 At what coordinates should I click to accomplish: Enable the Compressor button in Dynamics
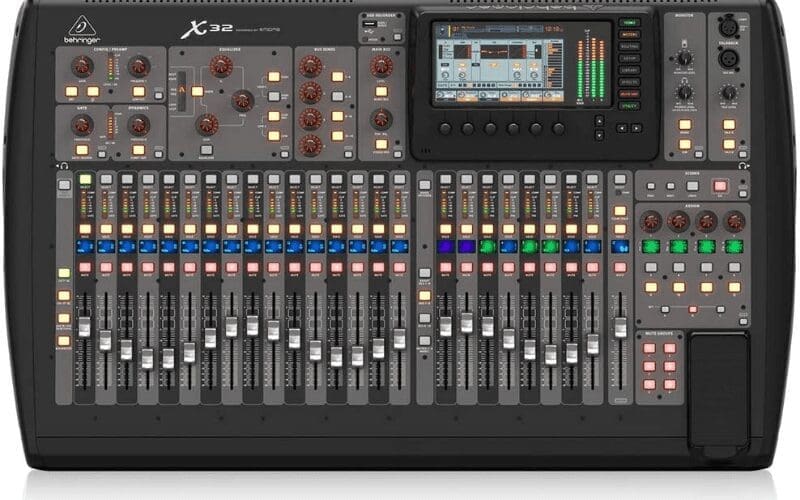[138, 150]
